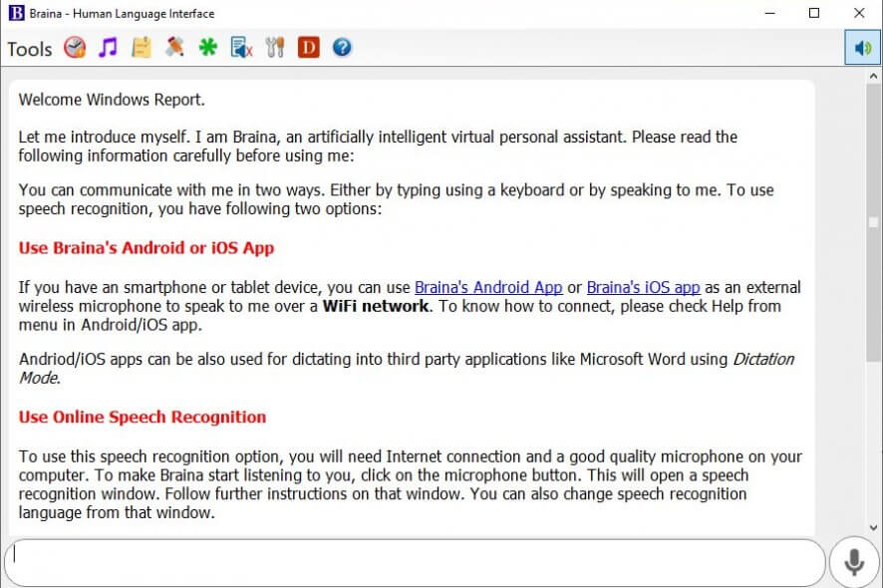The image size is (883, 588).
Task: Click in the command text input field
Action: (x=414, y=563)
